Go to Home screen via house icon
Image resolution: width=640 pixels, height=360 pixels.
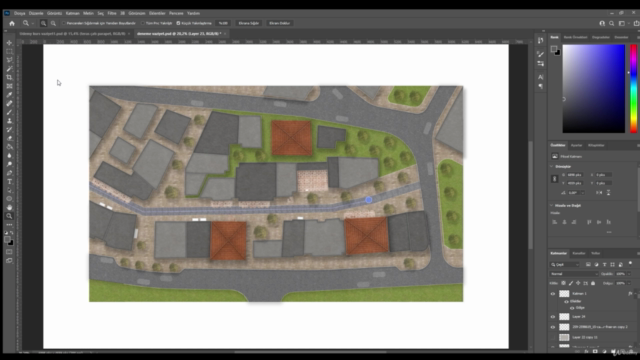12,23
